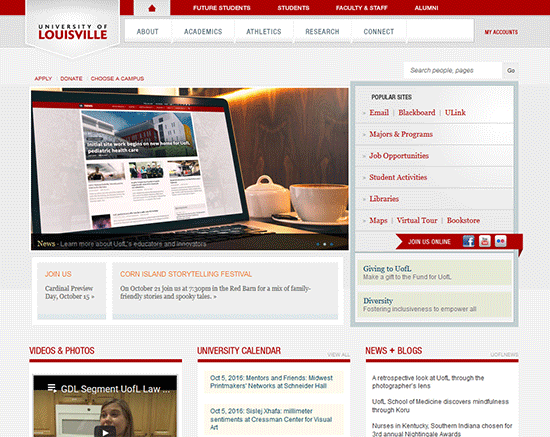Expand the Research navigation menu
Viewport: 550px width, 437px height.
[322, 32]
